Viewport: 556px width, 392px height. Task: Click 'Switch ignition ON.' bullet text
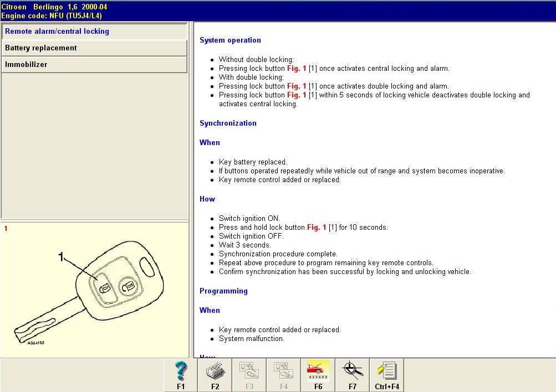(x=249, y=219)
